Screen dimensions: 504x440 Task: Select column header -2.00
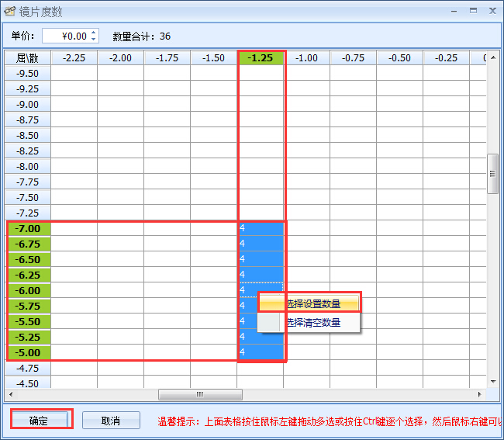pos(120,58)
